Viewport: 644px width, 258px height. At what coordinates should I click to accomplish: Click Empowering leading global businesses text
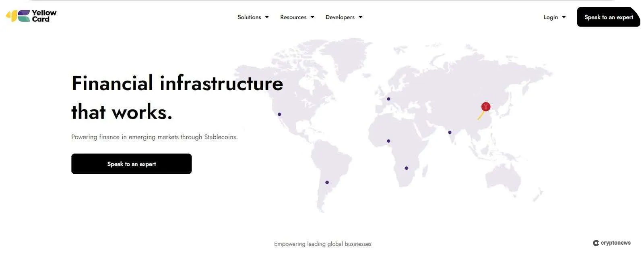(x=322, y=244)
